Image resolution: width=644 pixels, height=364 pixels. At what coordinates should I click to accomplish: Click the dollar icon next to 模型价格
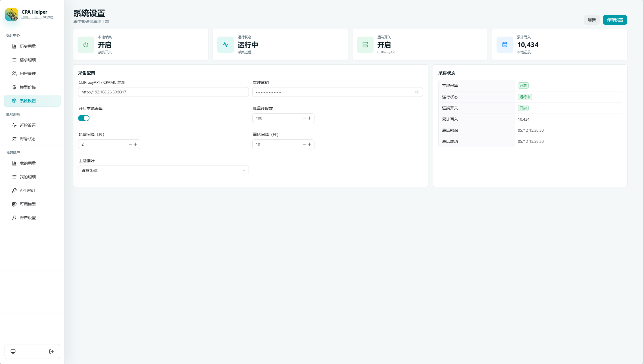(14, 87)
